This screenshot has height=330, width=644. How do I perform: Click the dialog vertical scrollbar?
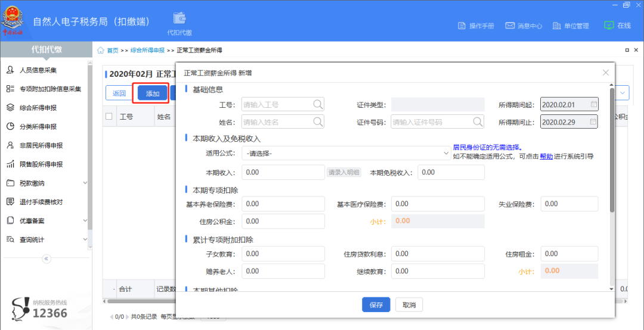[611, 149]
